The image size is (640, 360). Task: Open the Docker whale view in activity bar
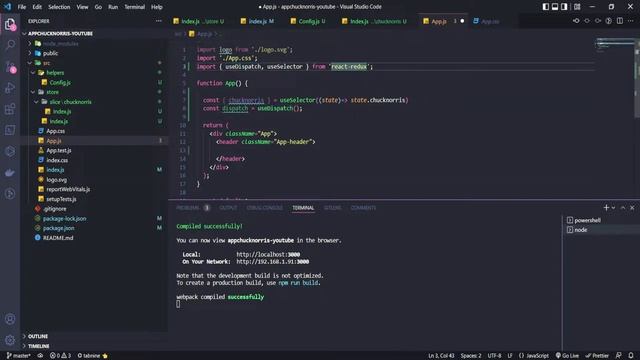[10, 173]
